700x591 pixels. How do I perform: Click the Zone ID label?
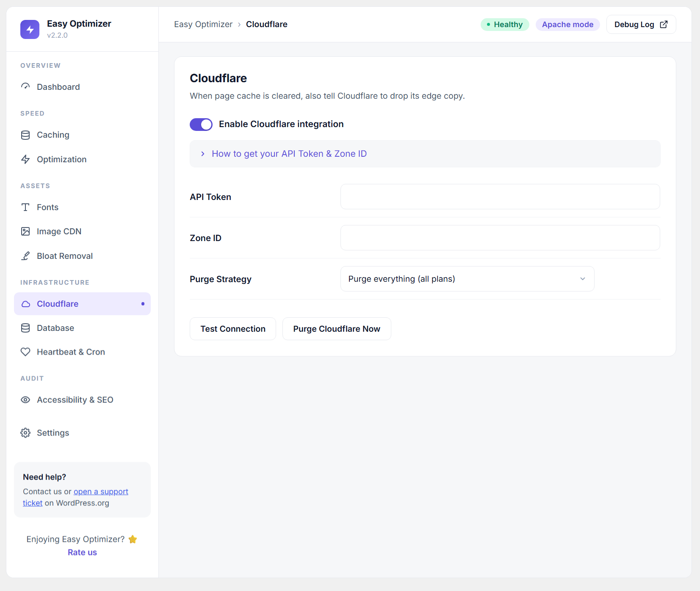tap(205, 238)
